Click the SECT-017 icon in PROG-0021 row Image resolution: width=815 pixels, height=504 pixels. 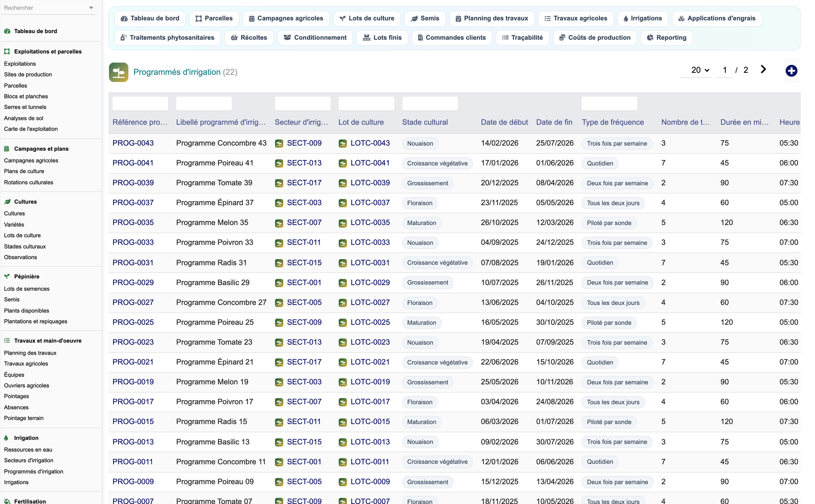click(x=279, y=363)
